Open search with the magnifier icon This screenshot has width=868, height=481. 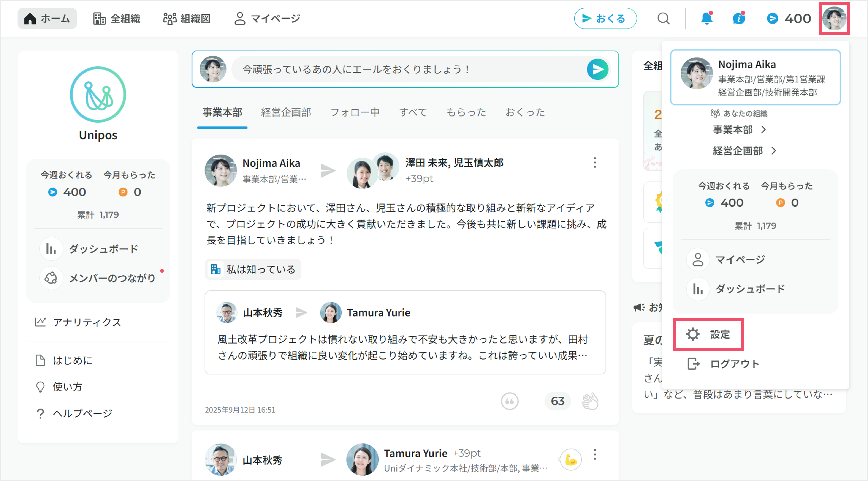(664, 19)
